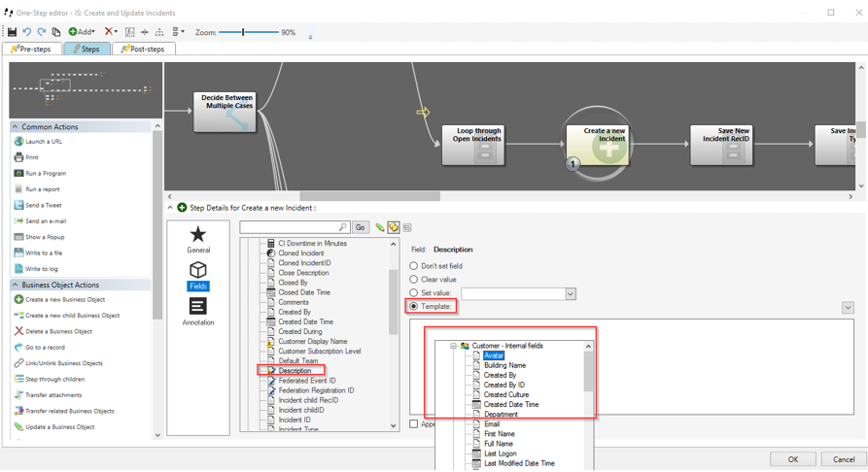Image resolution: width=868 pixels, height=472 pixels.
Task: Click the Go search button
Action: [361, 227]
